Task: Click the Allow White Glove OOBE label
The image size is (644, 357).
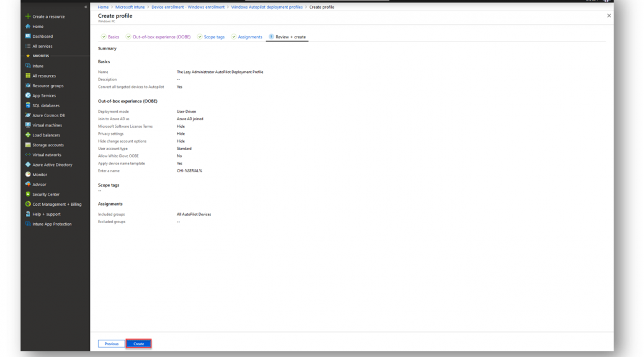Action: [119, 156]
